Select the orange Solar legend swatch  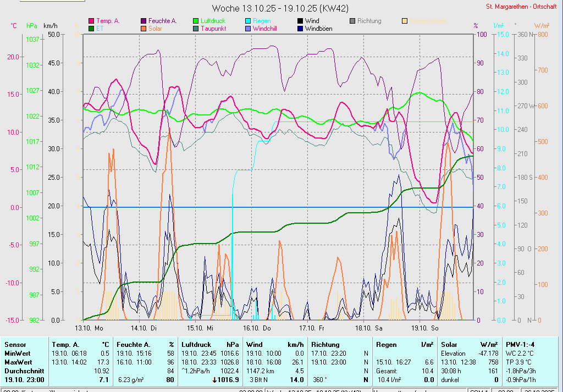144,28
